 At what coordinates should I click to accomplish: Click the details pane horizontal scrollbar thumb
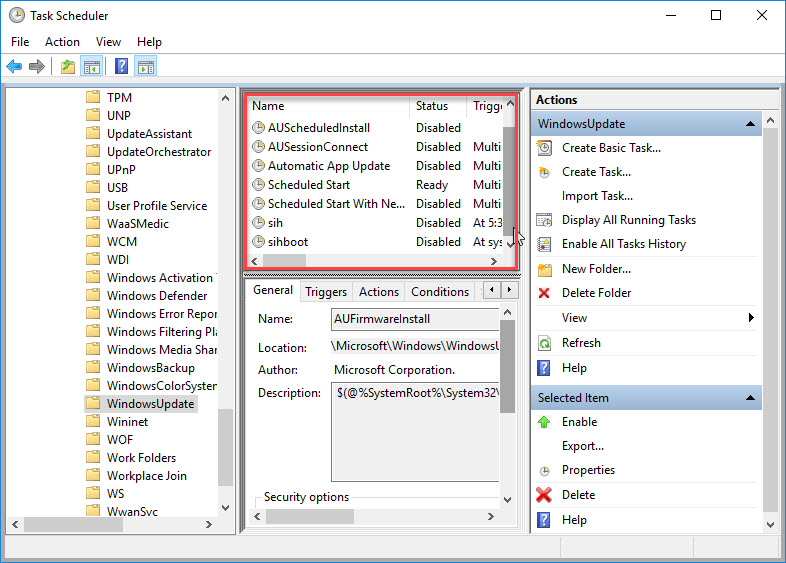tap(310, 516)
